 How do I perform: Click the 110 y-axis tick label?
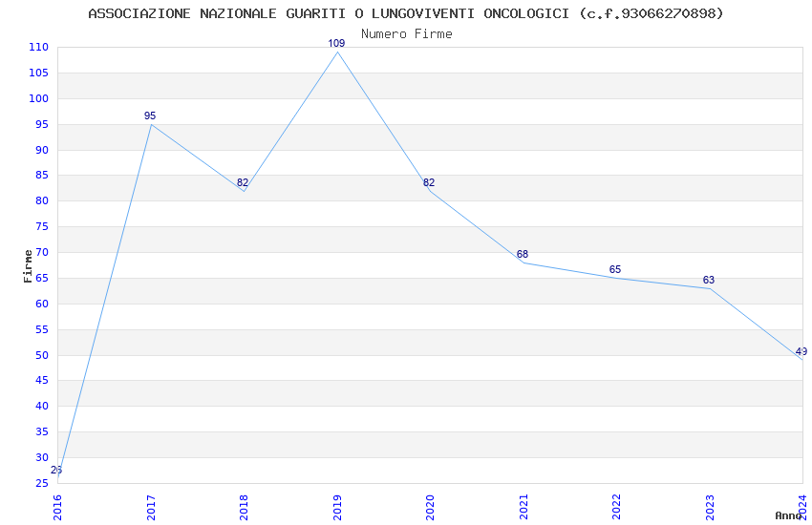38,47
